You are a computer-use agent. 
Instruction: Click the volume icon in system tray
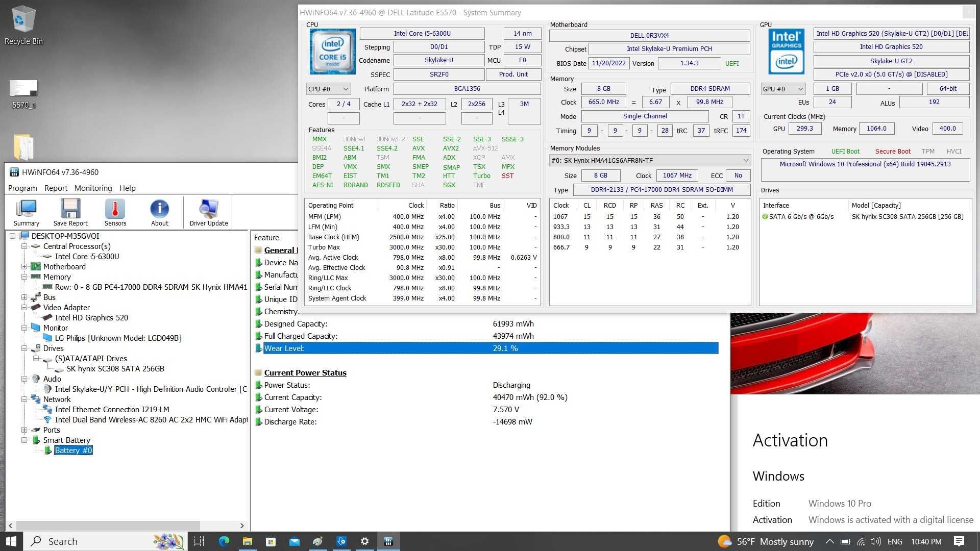coord(876,541)
